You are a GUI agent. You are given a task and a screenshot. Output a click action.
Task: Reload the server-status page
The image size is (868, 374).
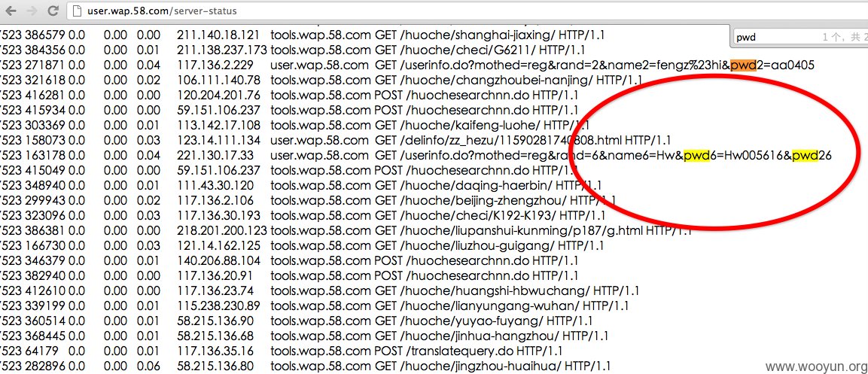tap(53, 11)
